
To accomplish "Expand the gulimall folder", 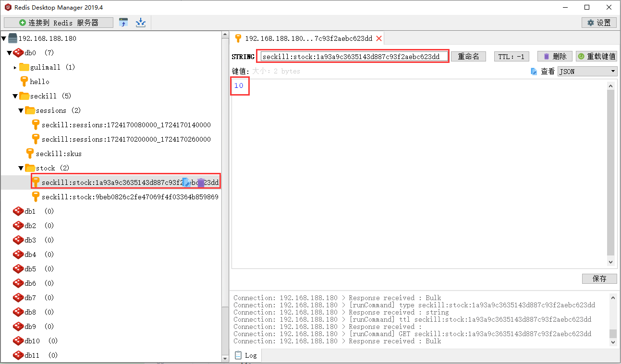I will (15, 67).
